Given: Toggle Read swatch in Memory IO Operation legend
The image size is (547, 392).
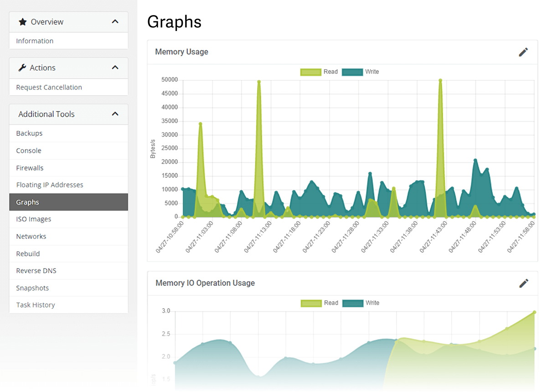Looking at the screenshot, I should [x=311, y=303].
